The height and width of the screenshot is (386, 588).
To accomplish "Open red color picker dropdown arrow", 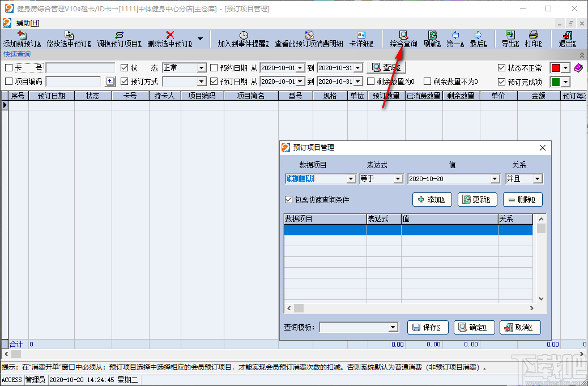I will [565, 68].
